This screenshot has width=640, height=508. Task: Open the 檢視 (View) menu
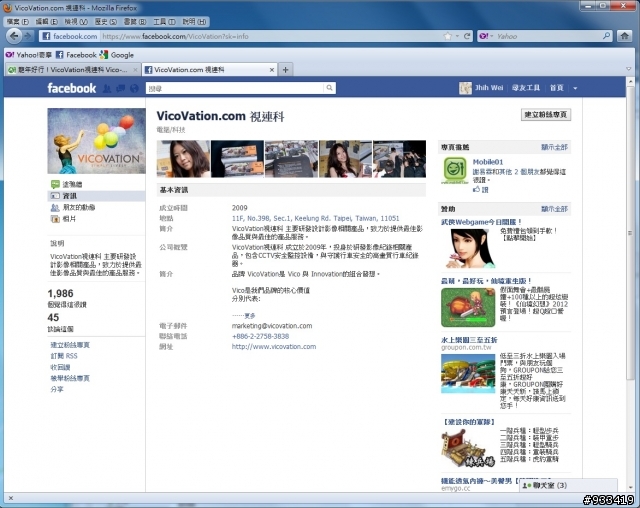pyautogui.click(x=76, y=22)
